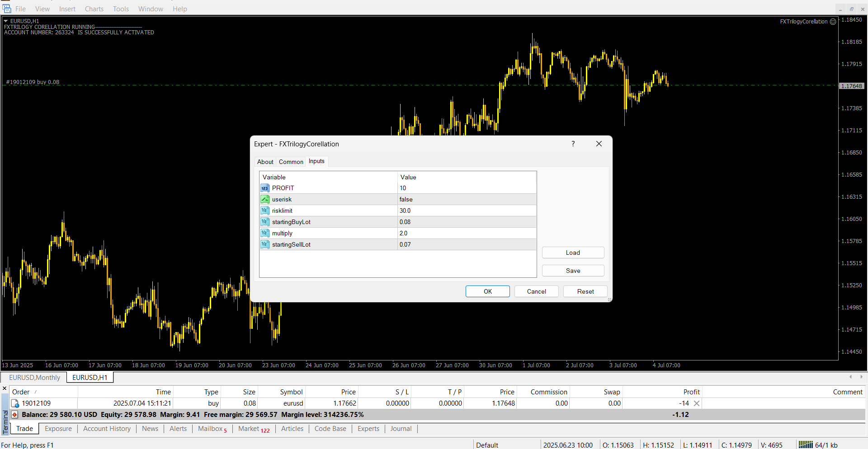Click the PROFIT integer variable icon
This screenshot has width=868, height=449.
point(265,188)
